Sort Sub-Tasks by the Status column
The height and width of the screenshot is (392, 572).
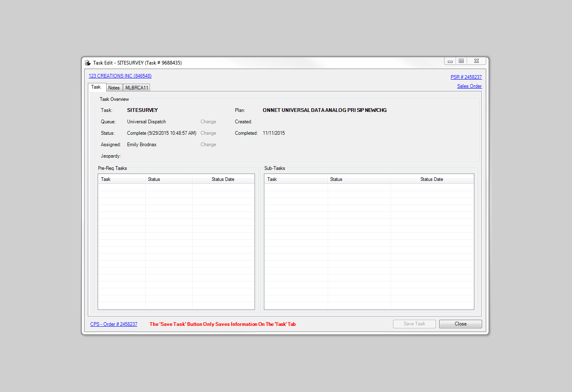point(359,179)
